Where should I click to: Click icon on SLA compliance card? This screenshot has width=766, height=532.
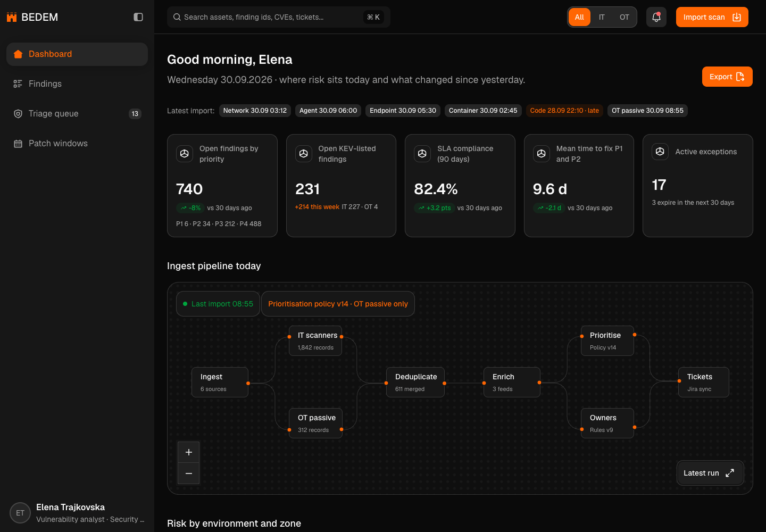click(x=422, y=154)
